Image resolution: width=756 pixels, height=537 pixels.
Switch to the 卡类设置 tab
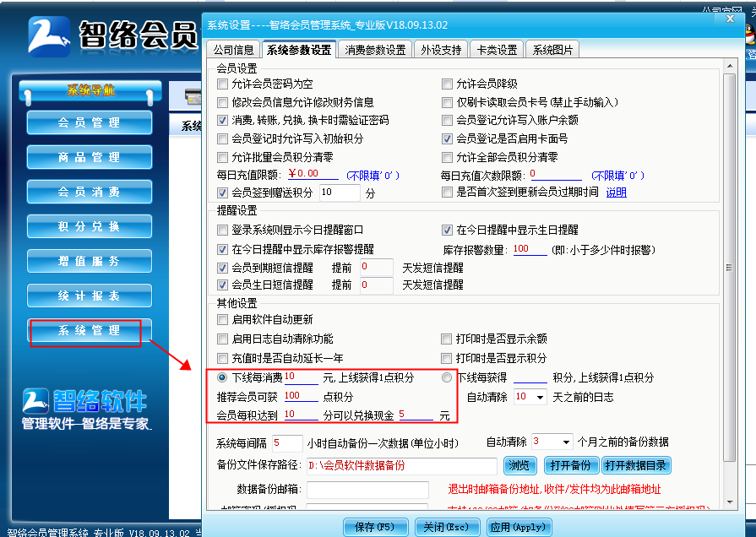(496, 48)
